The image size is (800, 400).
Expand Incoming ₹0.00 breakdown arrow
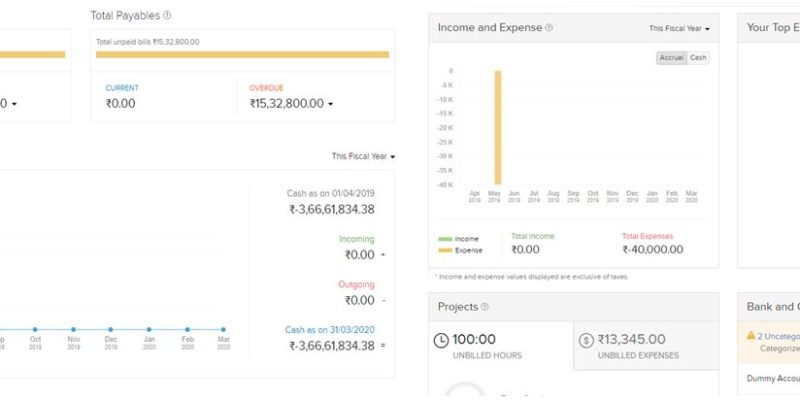pyautogui.click(x=383, y=255)
